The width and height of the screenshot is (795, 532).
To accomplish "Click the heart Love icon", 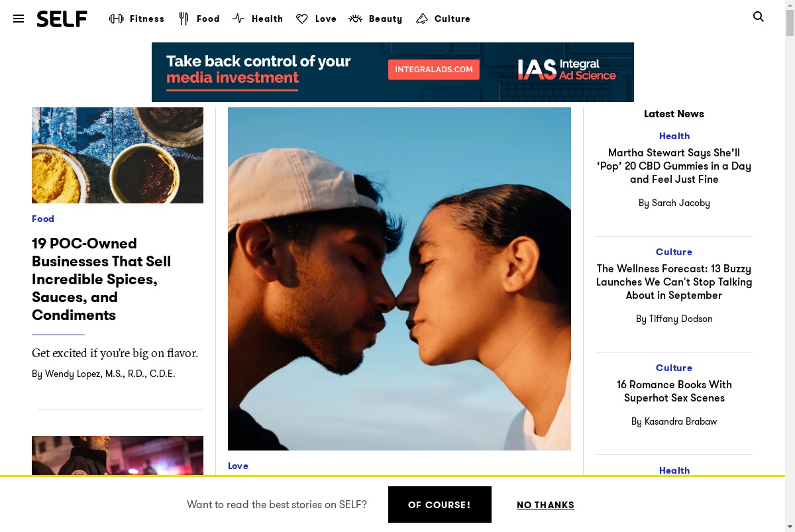I will point(302,19).
